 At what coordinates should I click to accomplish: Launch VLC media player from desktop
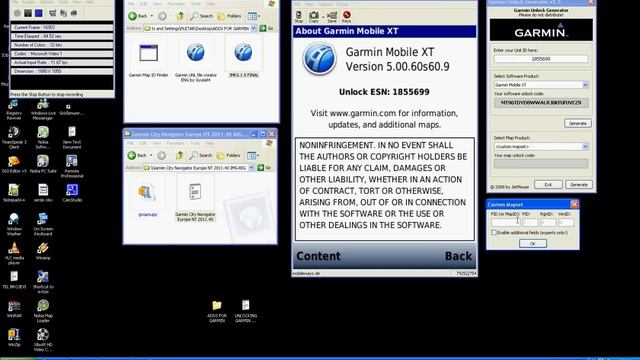pyautogui.click(x=14, y=253)
